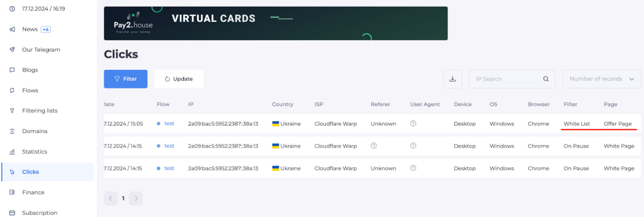Image resolution: width=644 pixels, height=217 pixels.
Task: Click into the IP Search input field
Action: pos(506,79)
